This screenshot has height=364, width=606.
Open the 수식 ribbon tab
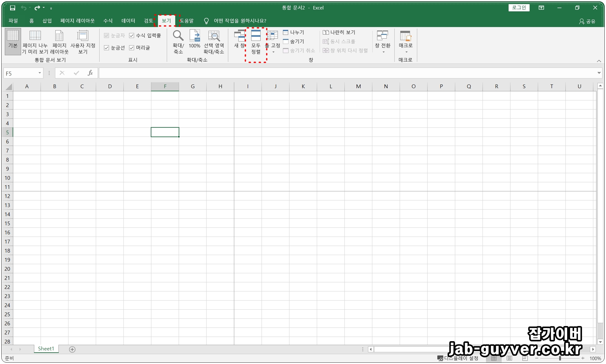point(108,21)
